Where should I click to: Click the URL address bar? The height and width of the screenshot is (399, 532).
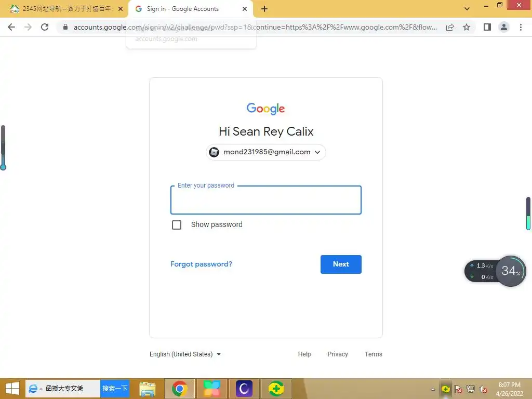coord(255,27)
